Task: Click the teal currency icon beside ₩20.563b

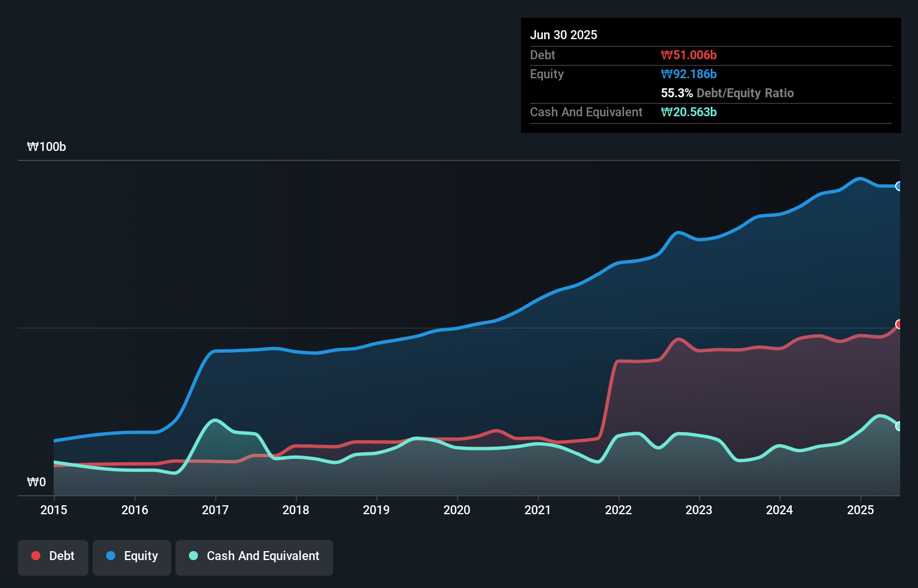Action: pyautogui.click(x=666, y=112)
